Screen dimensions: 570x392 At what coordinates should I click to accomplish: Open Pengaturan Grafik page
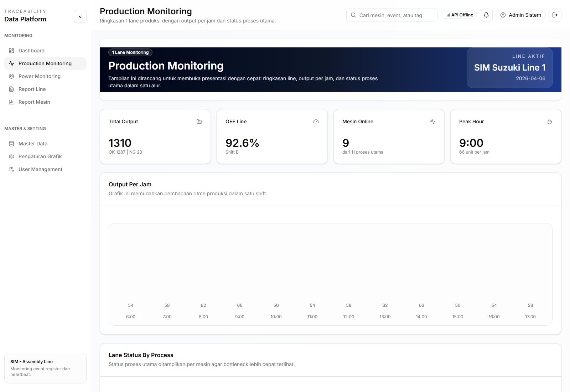(x=45, y=156)
